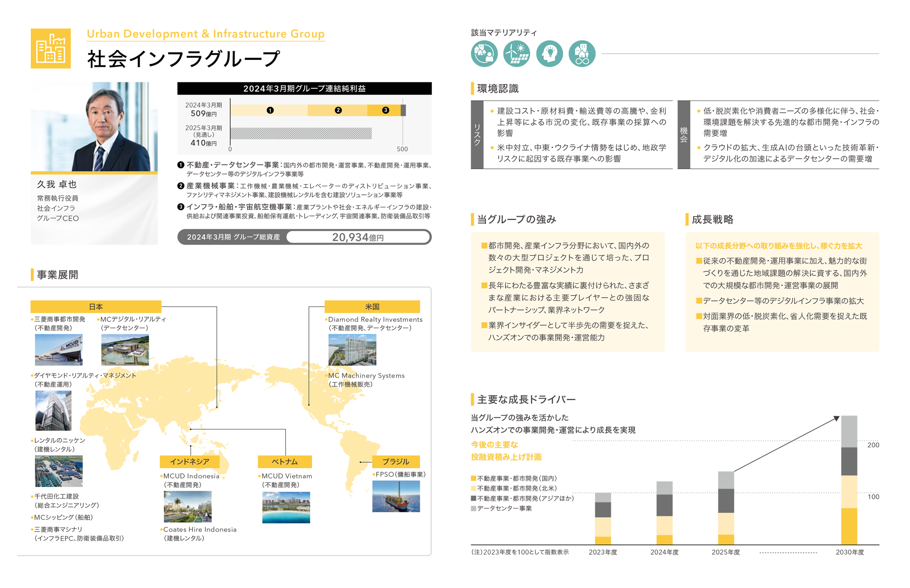Open the MCUD logistics warehouse photo
This screenshot has height=588, width=910.
point(58,350)
